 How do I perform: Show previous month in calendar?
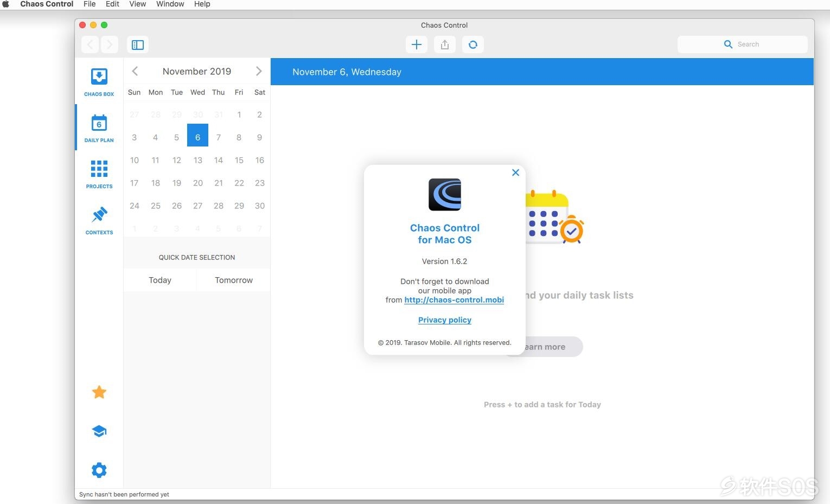pyautogui.click(x=135, y=71)
